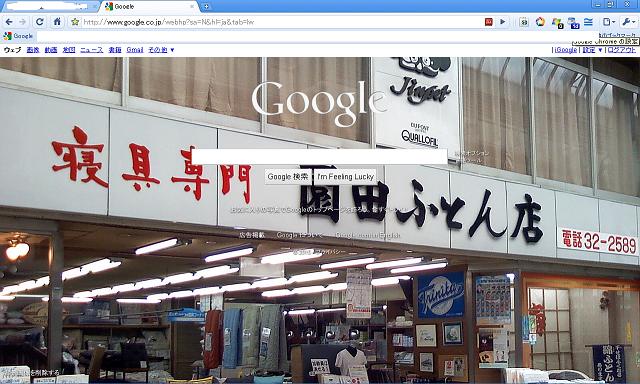Click the red extension icon in address bar
This screenshot has height=384, width=640.
(489, 22)
